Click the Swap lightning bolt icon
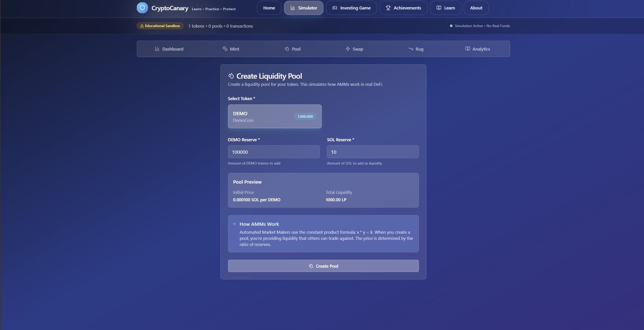 348,49
